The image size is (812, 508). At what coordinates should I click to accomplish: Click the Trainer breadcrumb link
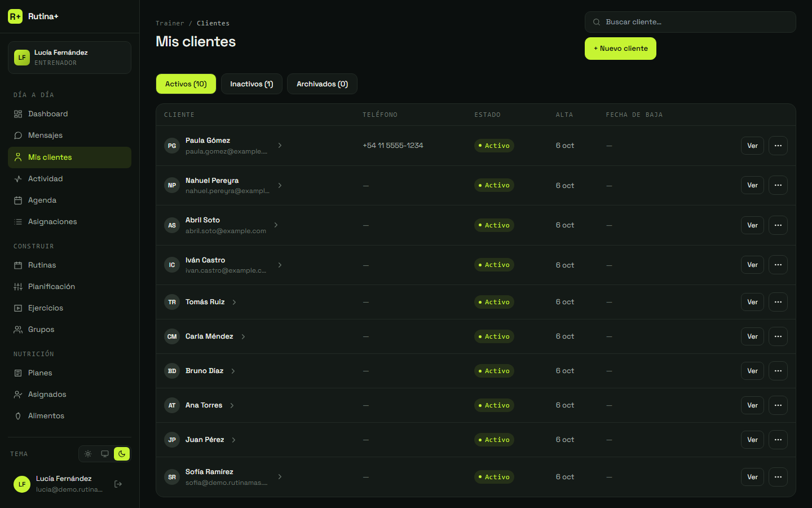click(x=170, y=23)
